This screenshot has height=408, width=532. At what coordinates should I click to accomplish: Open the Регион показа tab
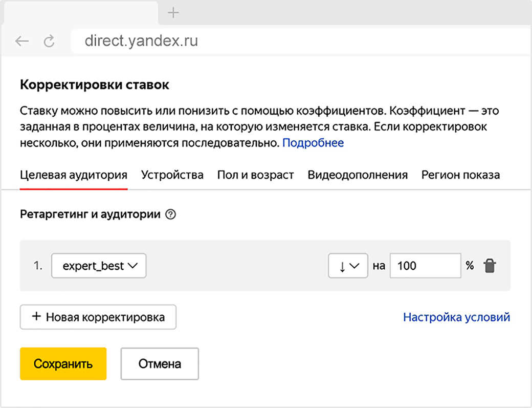(460, 175)
